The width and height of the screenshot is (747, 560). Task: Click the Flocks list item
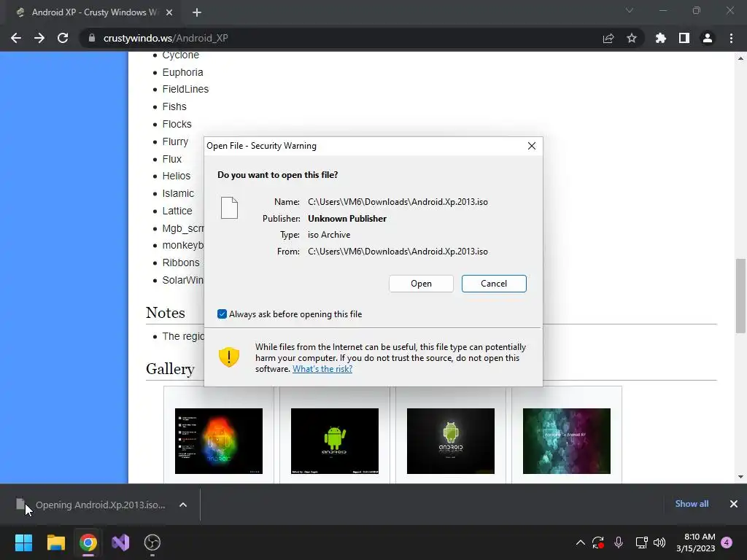coord(177,124)
